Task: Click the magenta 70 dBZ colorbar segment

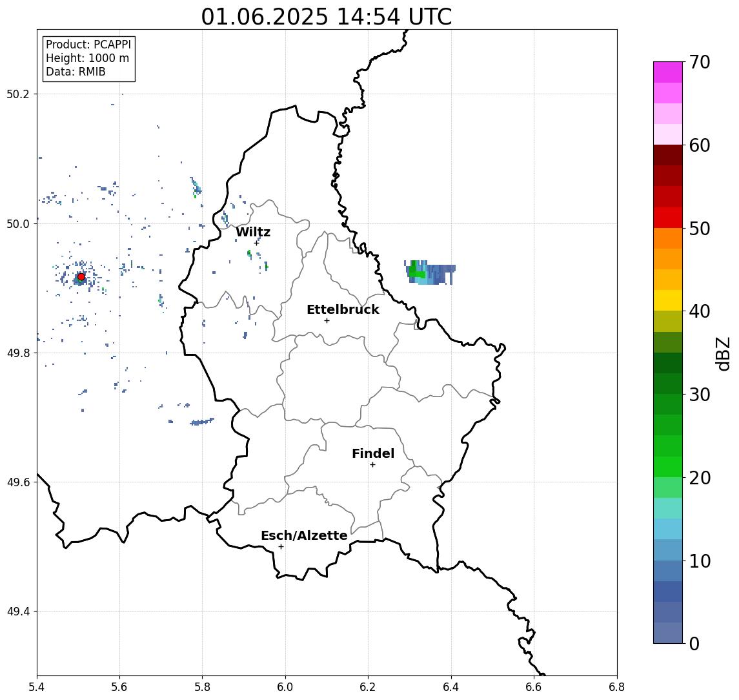Action: click(668, 72)
